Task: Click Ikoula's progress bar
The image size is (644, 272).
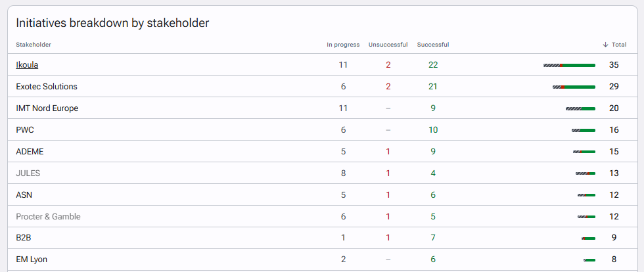Action: click(569, 65)
